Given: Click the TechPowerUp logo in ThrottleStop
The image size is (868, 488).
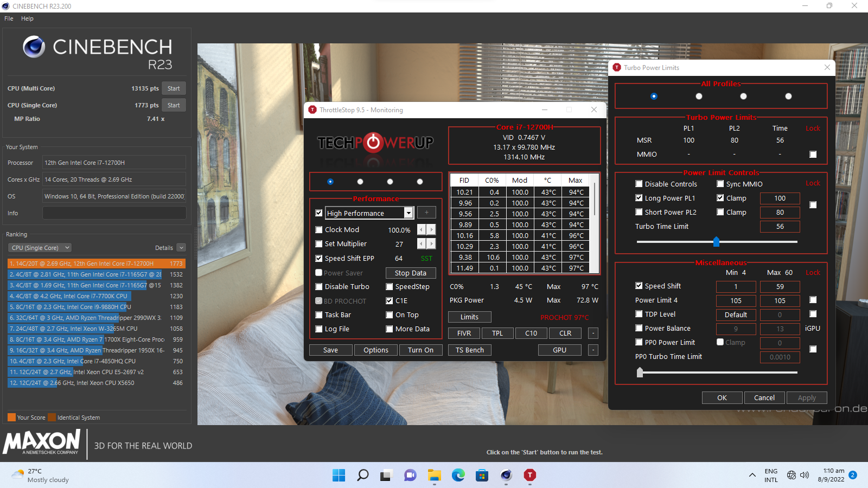Looking at the screenshot, I should click(375, 143).
